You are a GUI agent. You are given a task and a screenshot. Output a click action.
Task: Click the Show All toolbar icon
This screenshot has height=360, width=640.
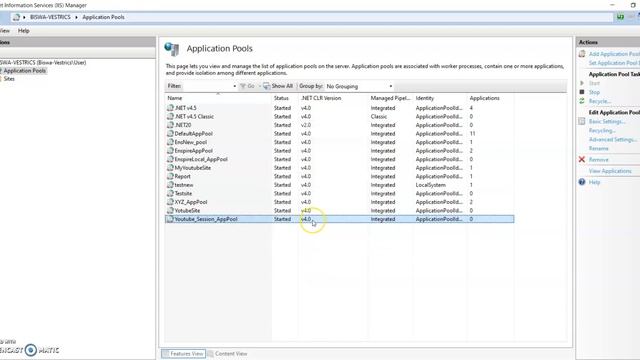[267, 86]
